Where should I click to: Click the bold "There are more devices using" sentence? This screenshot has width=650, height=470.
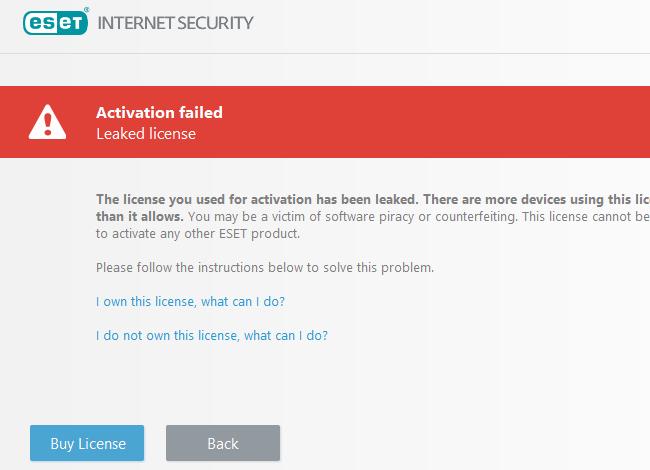pos(536,199)
